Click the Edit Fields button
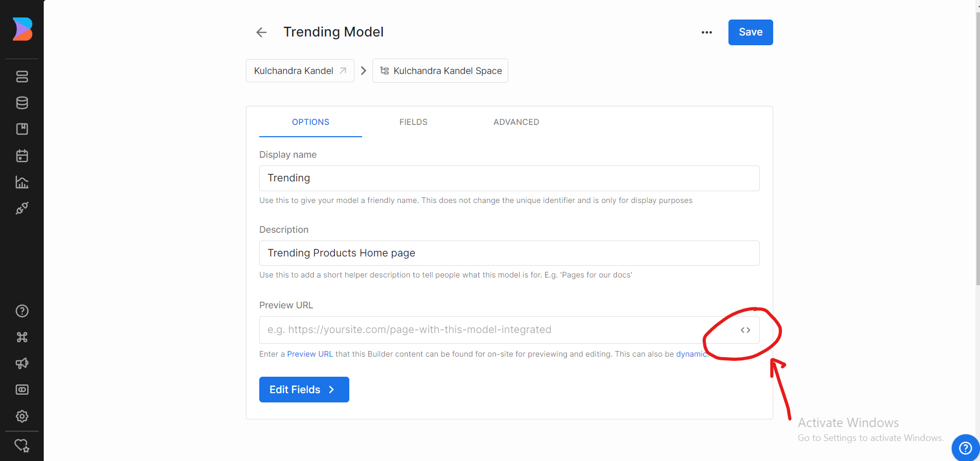Screen dimensions: 980x461 click(304, 390)
